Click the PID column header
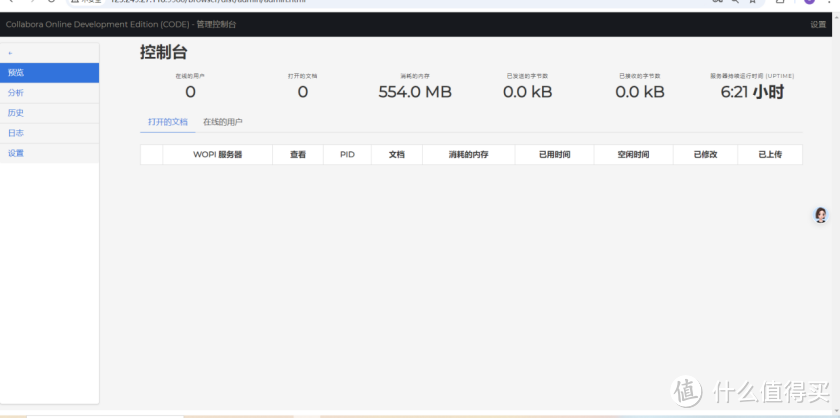This screenshot has width=840, height=418. 347,155
